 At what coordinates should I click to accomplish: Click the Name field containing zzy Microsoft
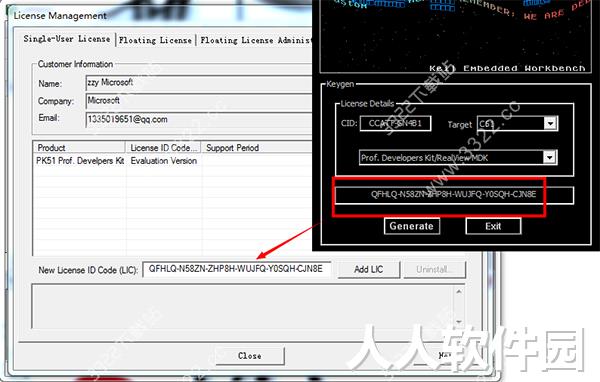[199, 83]
